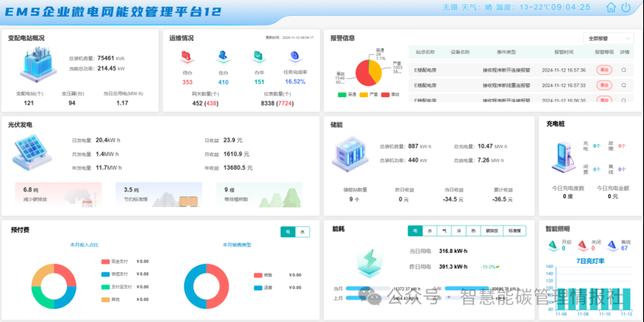Switch to 冷 tab in 能耗 panel
The width and height of the screenshot is (644, 322).
point(459,231)
